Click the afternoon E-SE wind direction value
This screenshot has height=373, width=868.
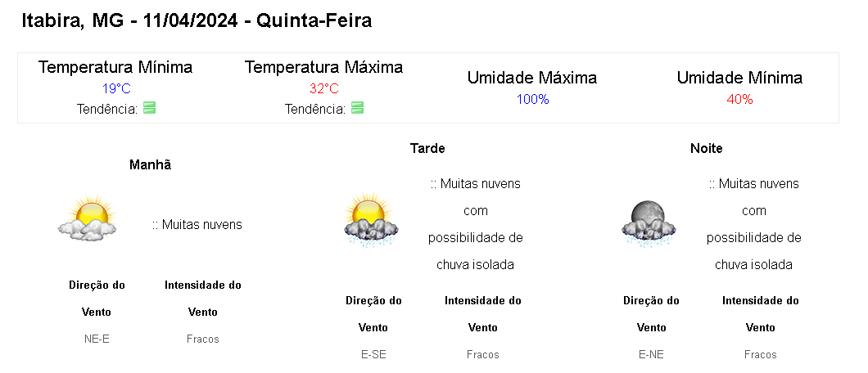[373, 354]
